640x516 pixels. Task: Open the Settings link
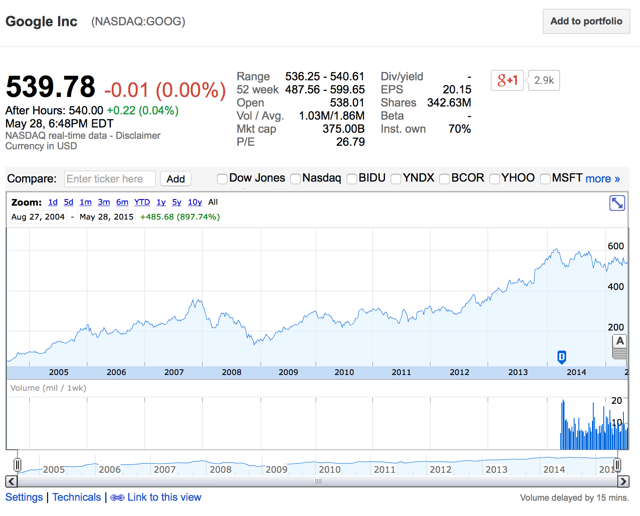click(24, 497)
